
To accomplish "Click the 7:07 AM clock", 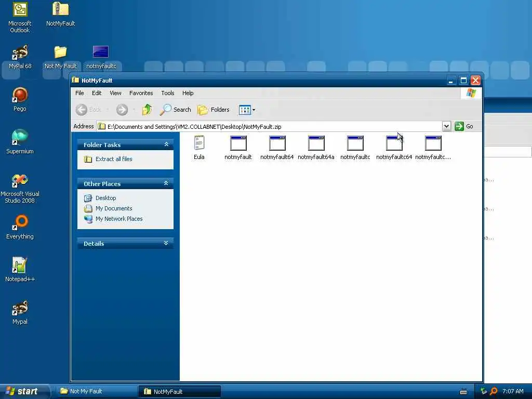I will pyautogui.click(x=513, y=391).
